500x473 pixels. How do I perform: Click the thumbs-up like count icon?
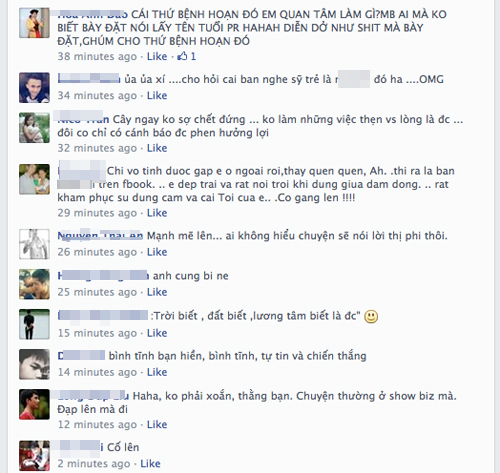click(182, 56)
